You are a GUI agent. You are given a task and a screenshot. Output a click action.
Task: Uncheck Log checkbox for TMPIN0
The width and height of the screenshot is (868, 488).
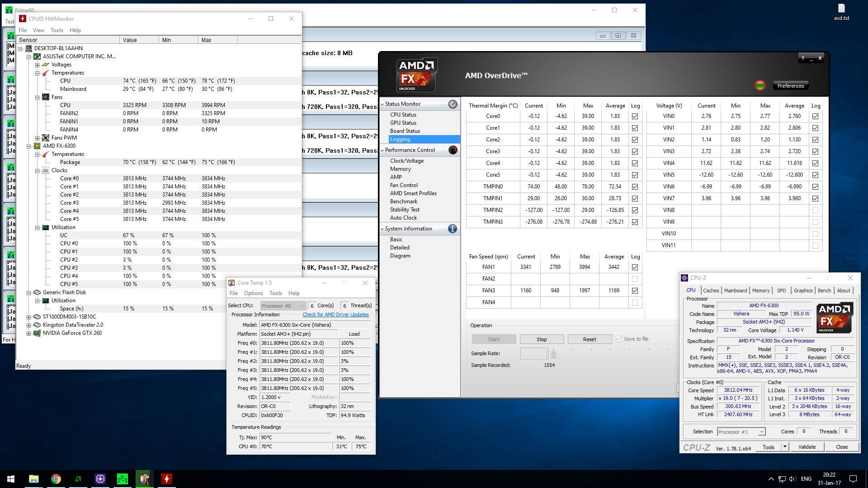tap(635, 187)
